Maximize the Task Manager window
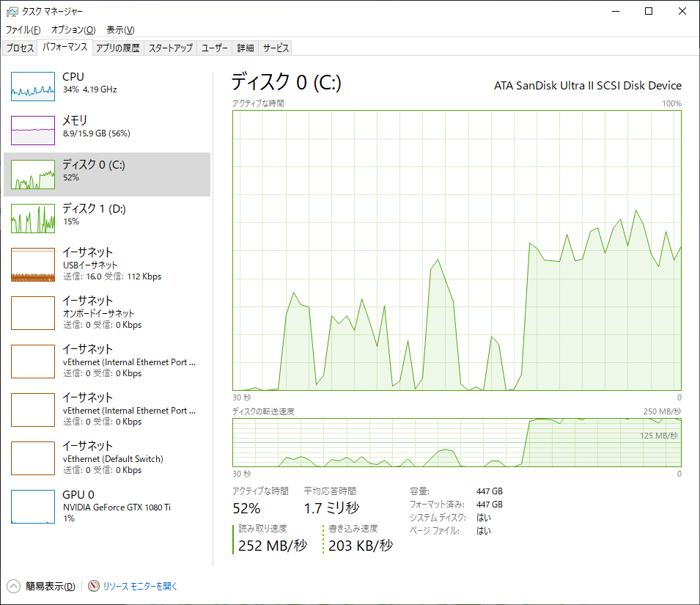Viewport: 700px width, 605px height. coord(649,11)
